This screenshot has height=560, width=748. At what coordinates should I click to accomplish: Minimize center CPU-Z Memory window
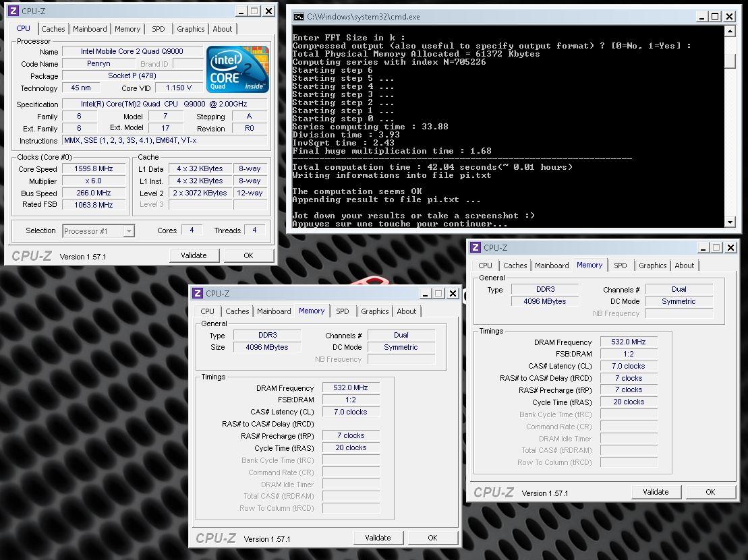[x=425, y=294]
